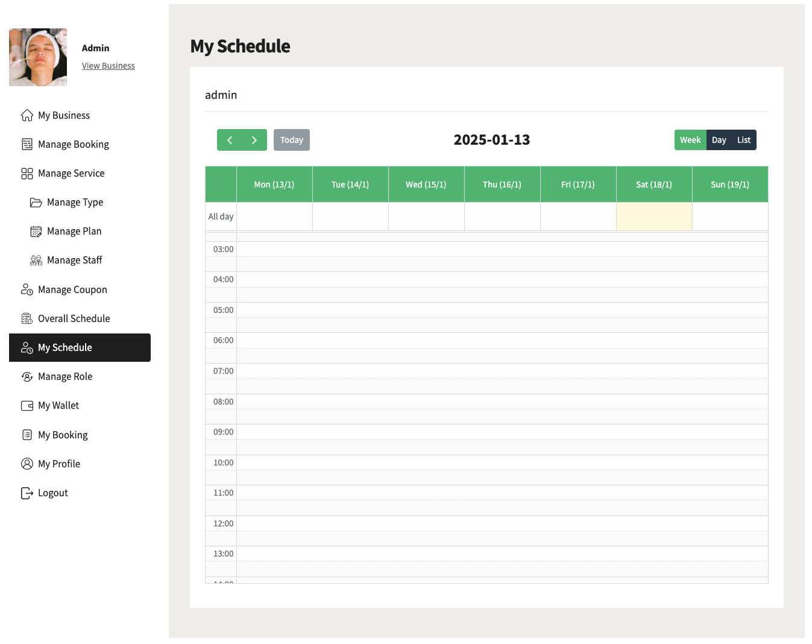Open the View Business link
The height and width of the screenshot is (644, 812).
[x=109, y=65]
